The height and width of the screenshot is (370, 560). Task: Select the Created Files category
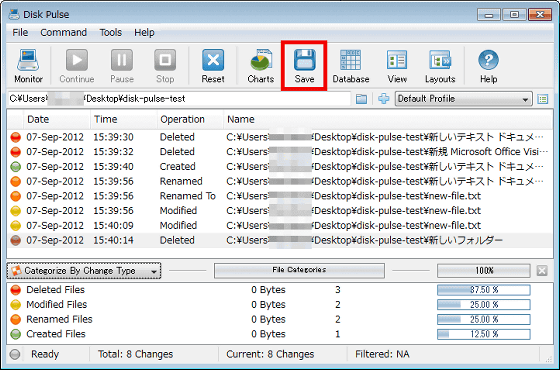click(x=280, y=334)
